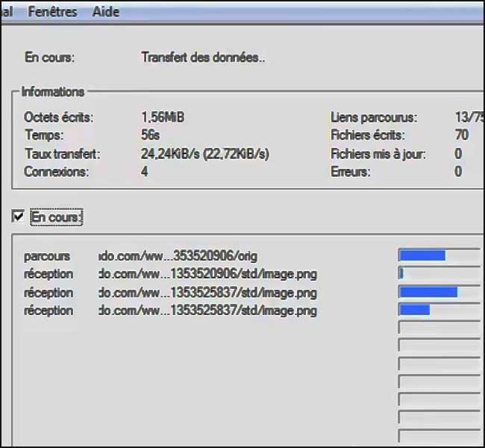Click the last réception row's progress bar
Screen dimensions: 485x448
point(440,310)
